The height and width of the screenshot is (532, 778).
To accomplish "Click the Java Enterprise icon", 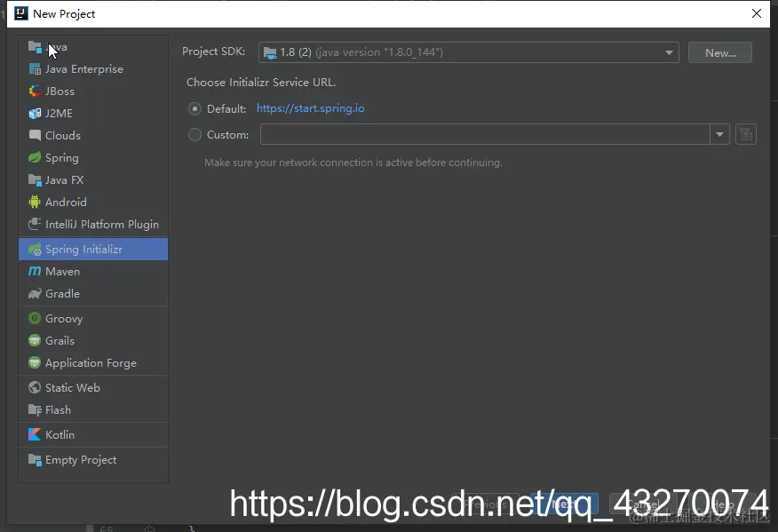I will pyautogui.click(x=35, y=69).
